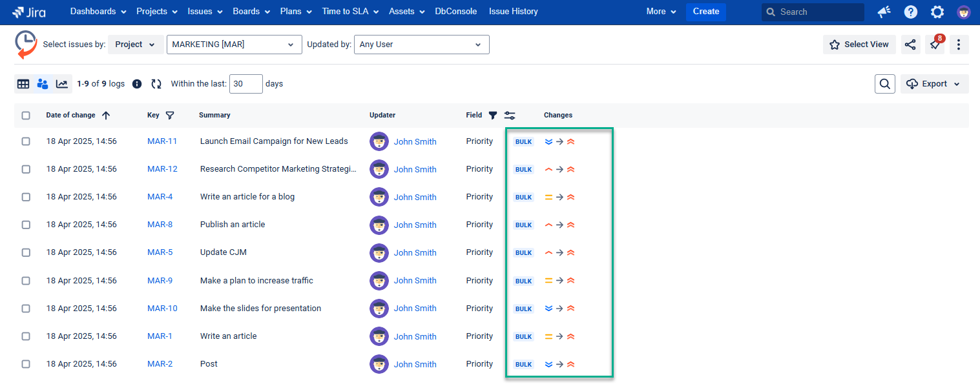
Task: Click the days number input field
Action: click(246, 84)
